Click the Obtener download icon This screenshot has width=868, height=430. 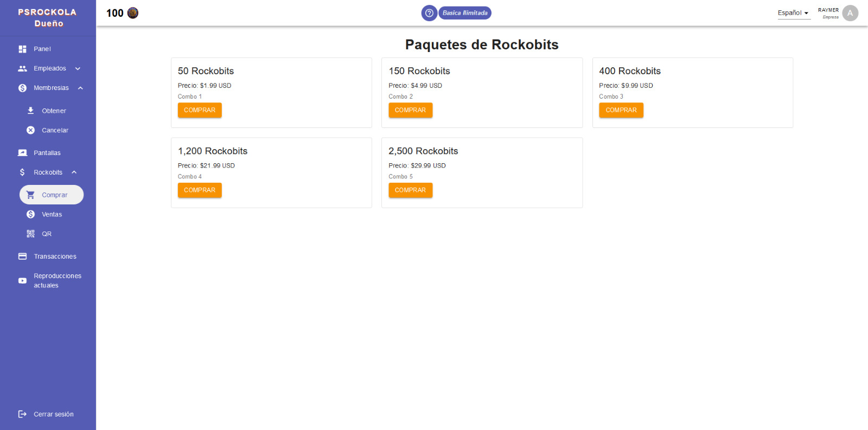click(30, 111)
